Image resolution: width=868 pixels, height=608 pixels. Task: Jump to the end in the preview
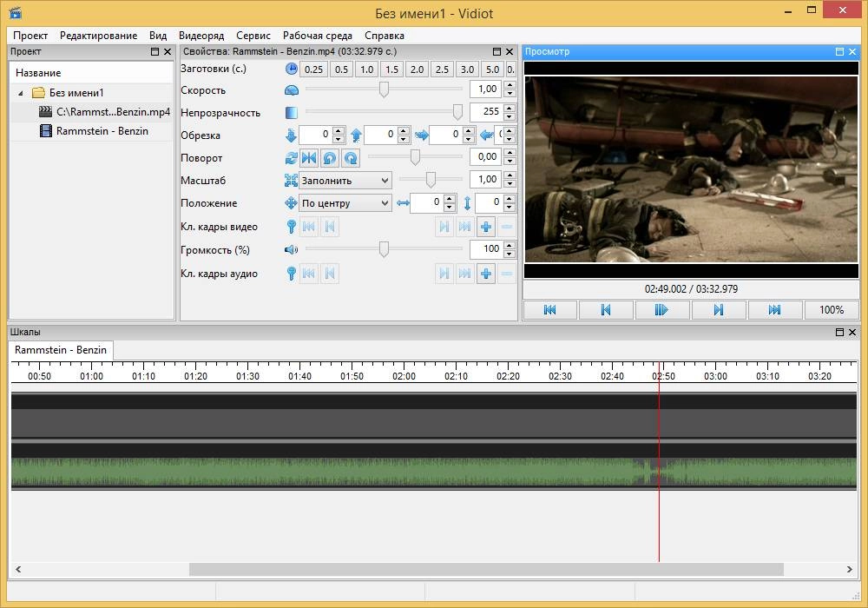tap(775, 310)
